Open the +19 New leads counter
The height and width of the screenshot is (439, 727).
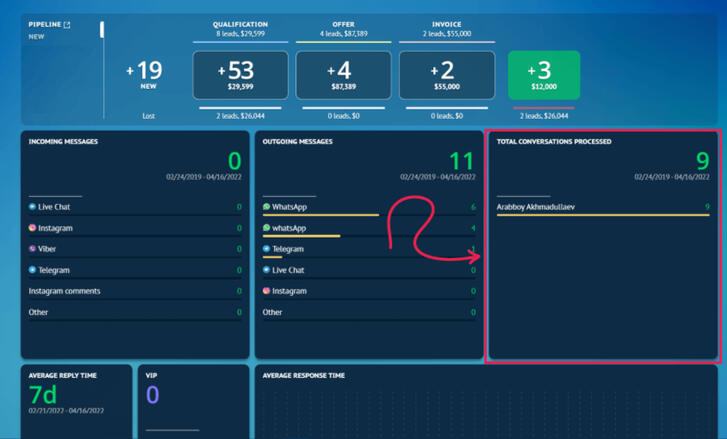(x=148, y=76)
